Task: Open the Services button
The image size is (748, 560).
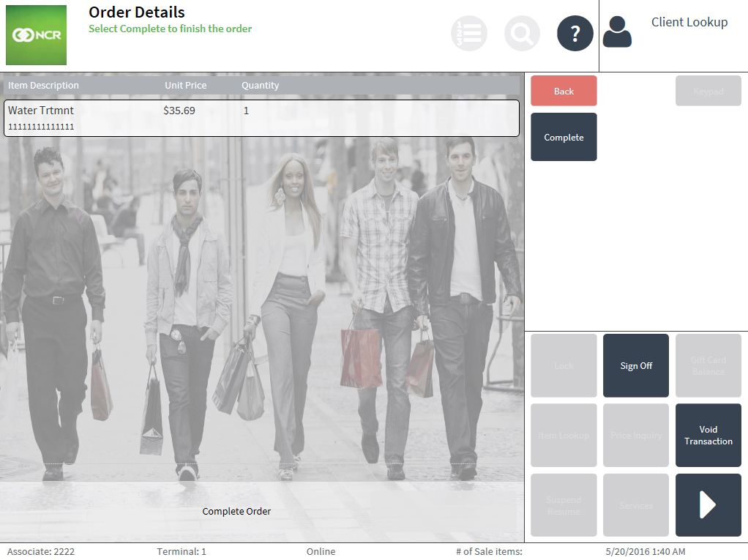Action: tap(635, 505)
